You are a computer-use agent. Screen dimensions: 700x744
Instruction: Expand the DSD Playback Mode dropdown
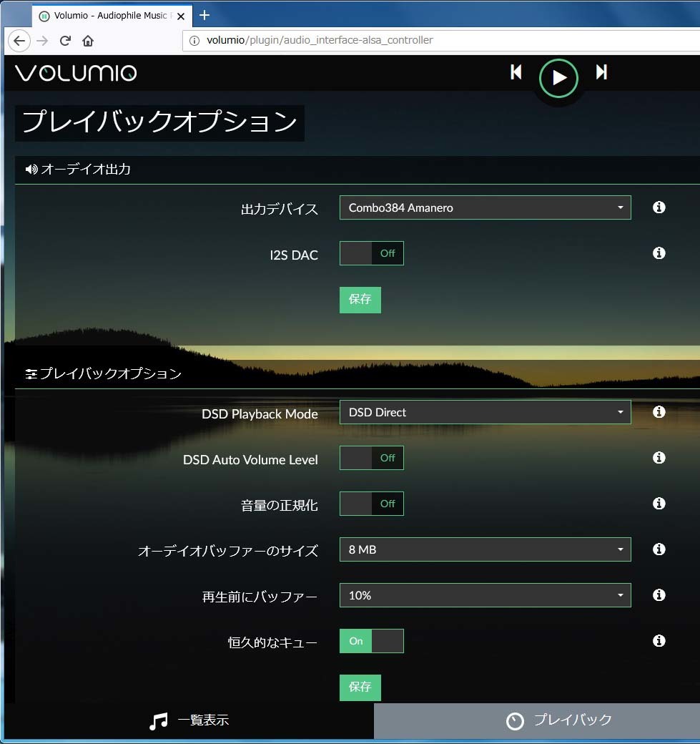tap(485, 412)
